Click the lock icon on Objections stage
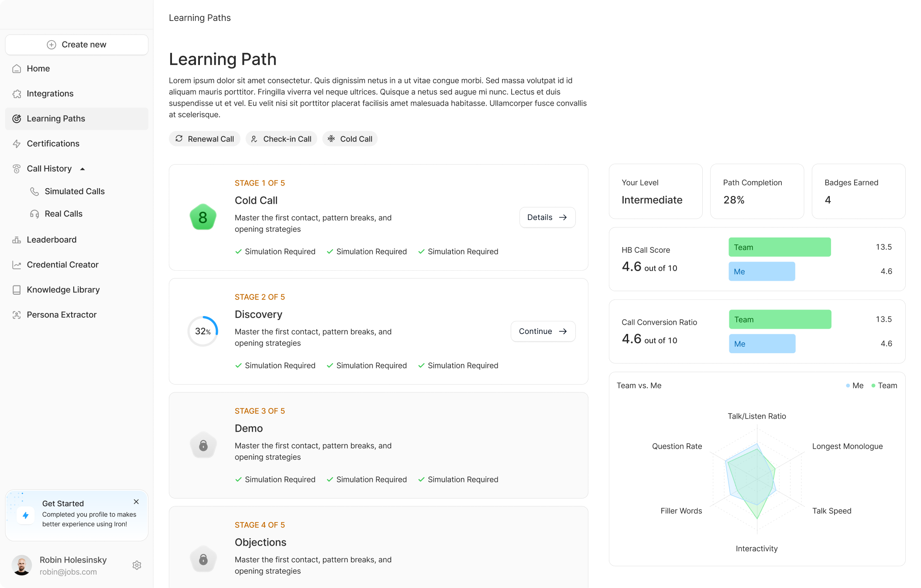 [x=203, y=559]
